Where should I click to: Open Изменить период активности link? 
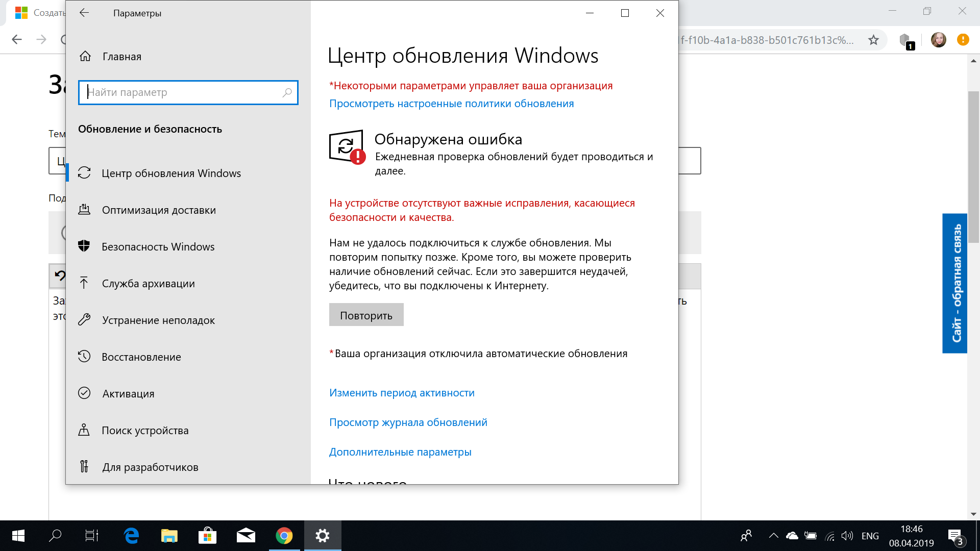coord(402,393)
